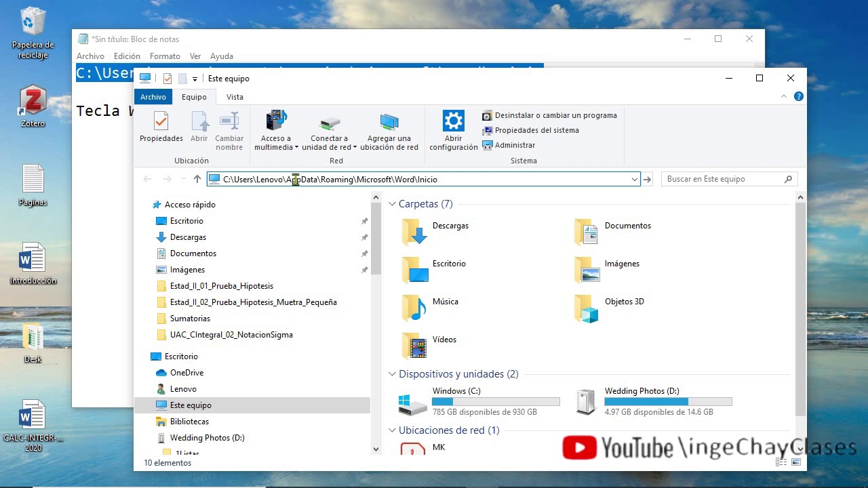Image resolution: width=868 pixels, height=488 pixels.
Task: Switch to the Equipo ribbon tab
Action: (x=194, y=97)
